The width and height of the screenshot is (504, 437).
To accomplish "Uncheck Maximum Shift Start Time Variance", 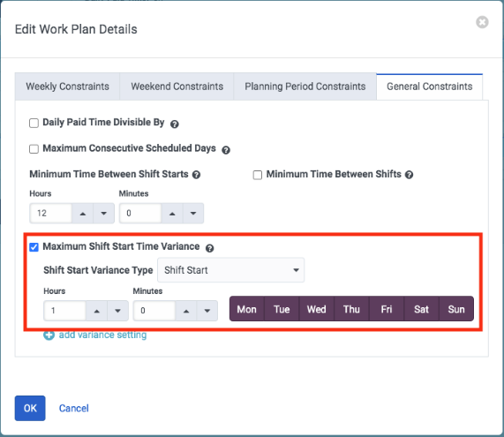I will (34, 247).
